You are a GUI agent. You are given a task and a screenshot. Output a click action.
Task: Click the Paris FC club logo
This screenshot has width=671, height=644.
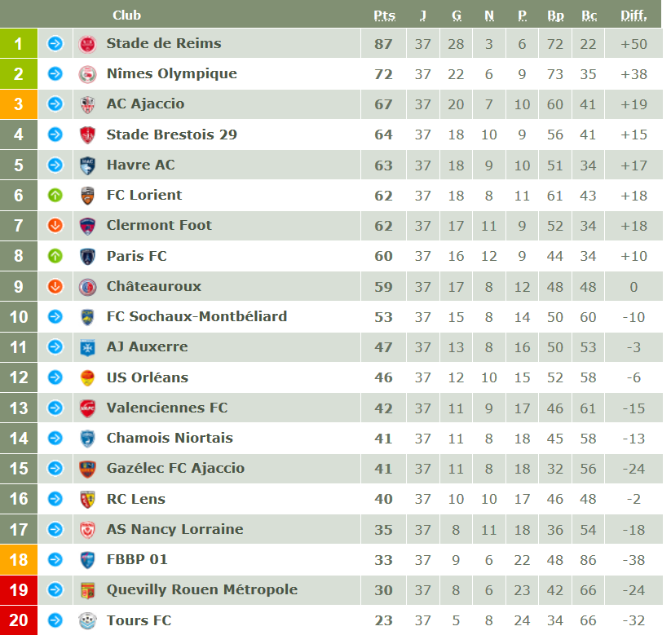click(x=87, y=256)
